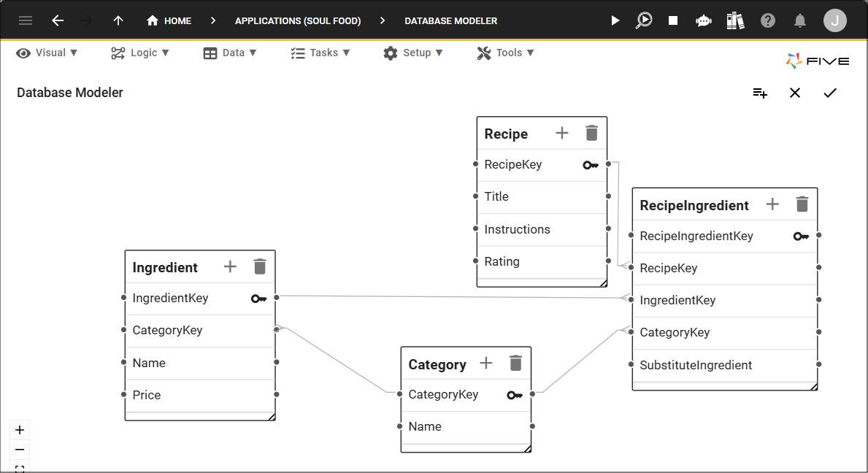Image resolution: width=868 pixels, height=473 pixels.
Task: Zoom in the canvas with plus
Action: coord(20,431)
